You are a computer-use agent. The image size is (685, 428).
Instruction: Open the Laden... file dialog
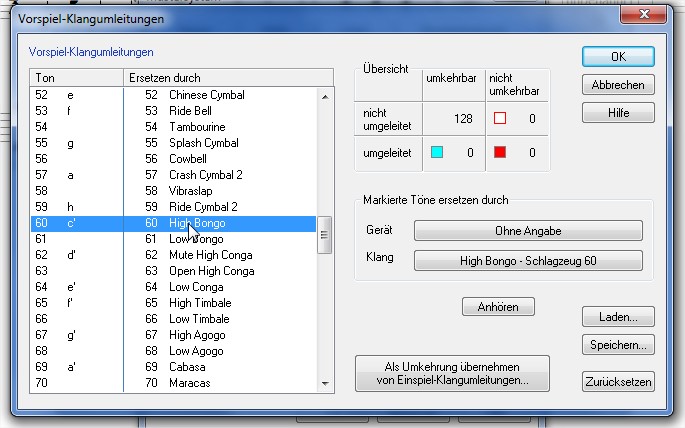[618, 317]
